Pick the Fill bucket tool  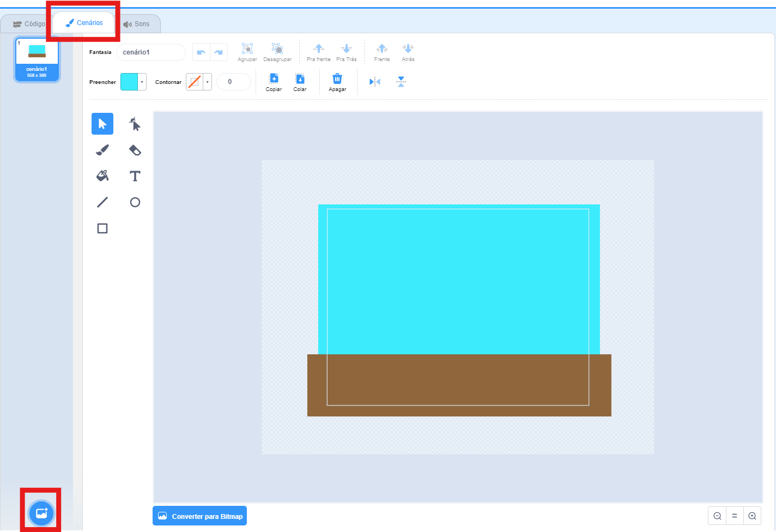(102, 176)
